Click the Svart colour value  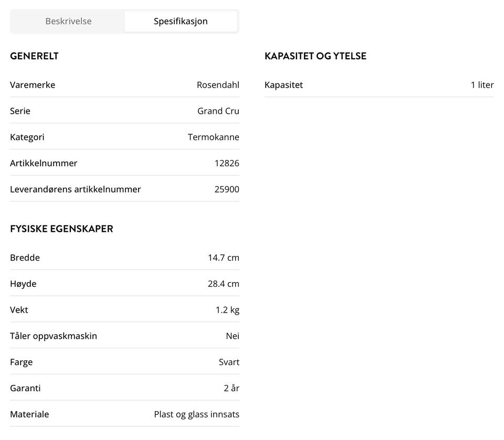[229, 362]
